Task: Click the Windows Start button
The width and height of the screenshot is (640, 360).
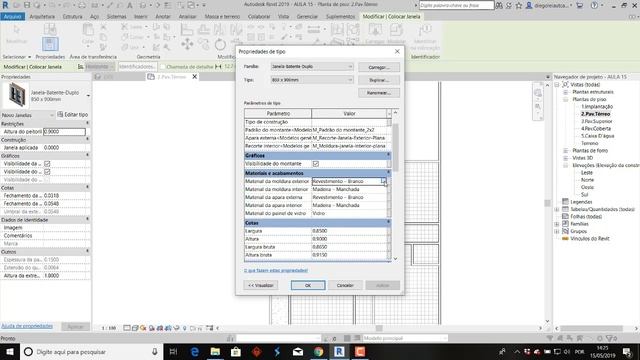Action: (x=9, y=351)
